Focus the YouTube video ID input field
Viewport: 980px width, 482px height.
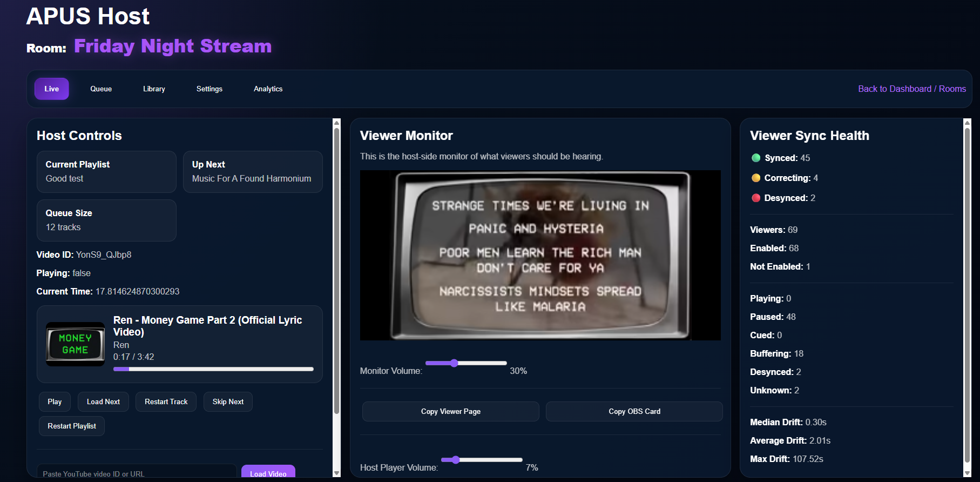tap(137, 472)
